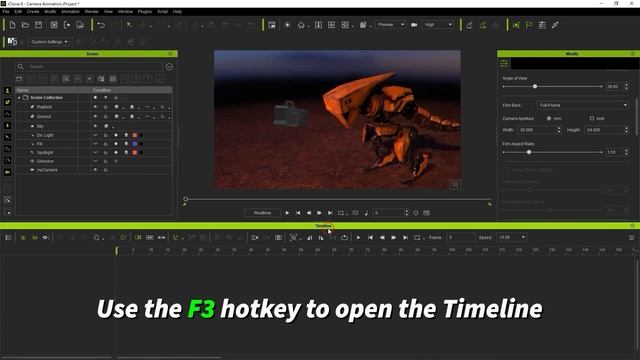Viewport: 640px width, 360px height.
Task: Open the Animation menu
Action: (x=70, y=12)
